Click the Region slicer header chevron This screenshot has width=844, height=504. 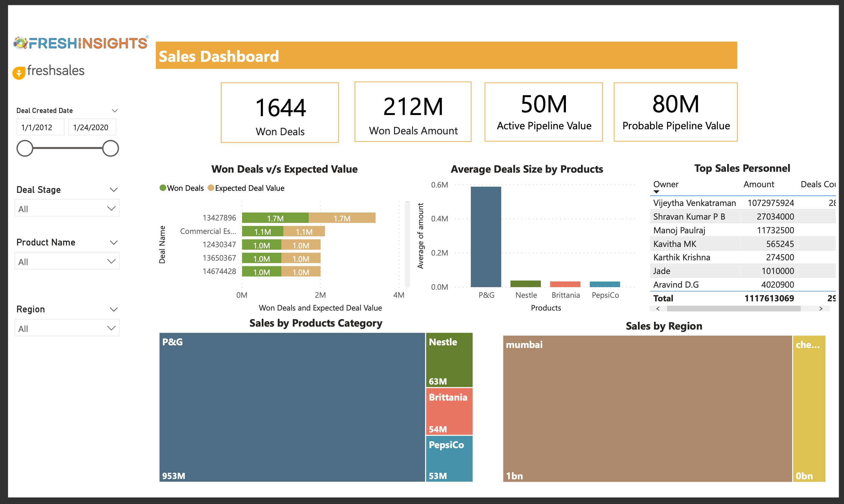tap(114, 309)
